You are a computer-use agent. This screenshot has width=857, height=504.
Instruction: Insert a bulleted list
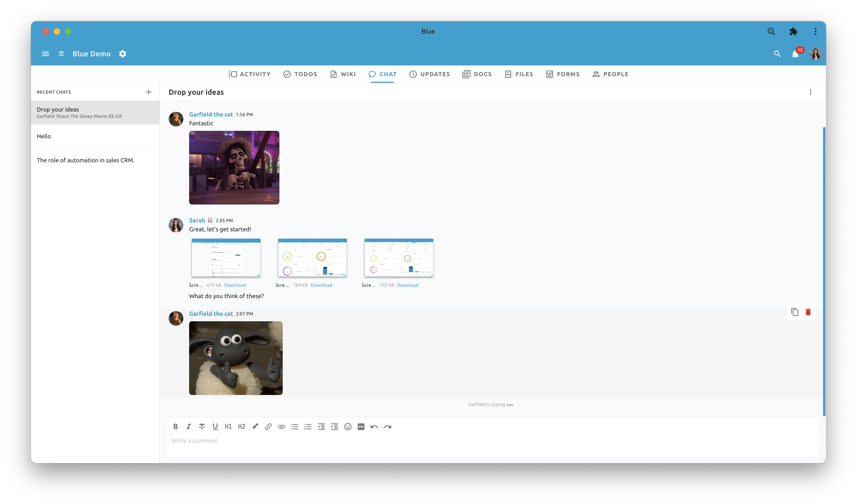click(x=295, y=426)
